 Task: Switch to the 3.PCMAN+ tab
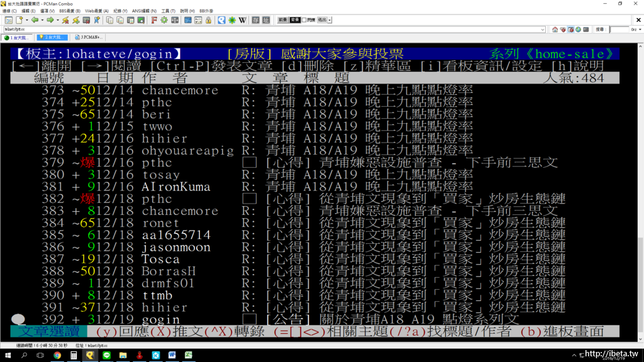click(87, 38)
